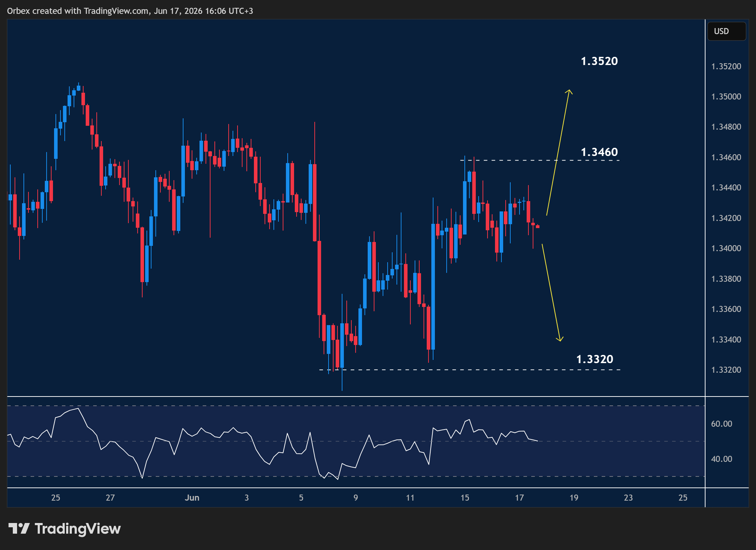Click the RSI indicator line

(273, 444)
